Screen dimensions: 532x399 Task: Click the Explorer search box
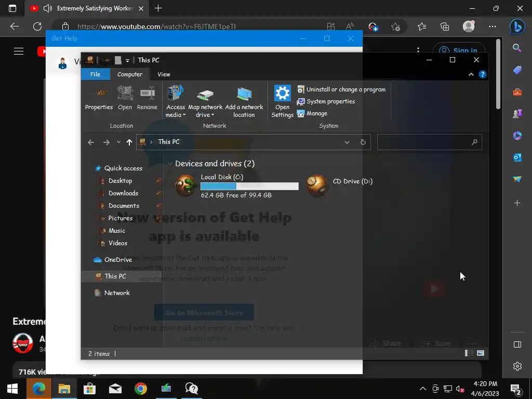[x=429, y=142]
